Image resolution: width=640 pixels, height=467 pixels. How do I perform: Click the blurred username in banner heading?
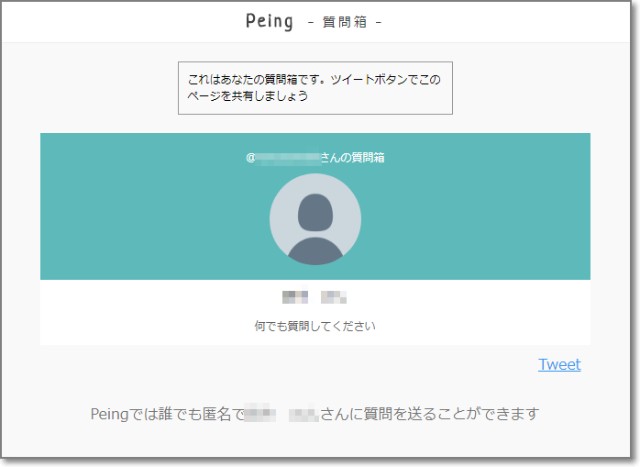coord(288,158)
